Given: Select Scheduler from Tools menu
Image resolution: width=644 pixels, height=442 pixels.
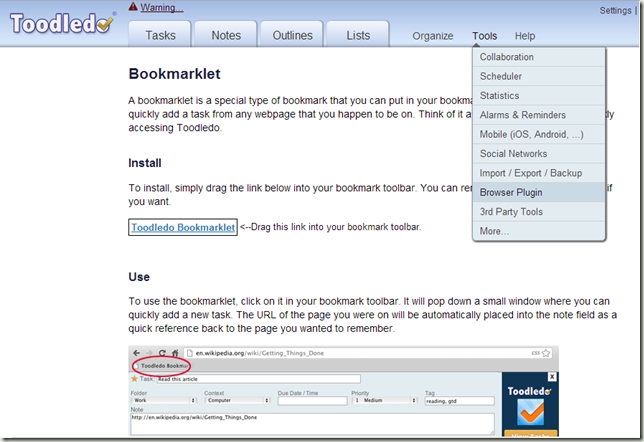Looking at the screenshot, I should click(539, 76).
